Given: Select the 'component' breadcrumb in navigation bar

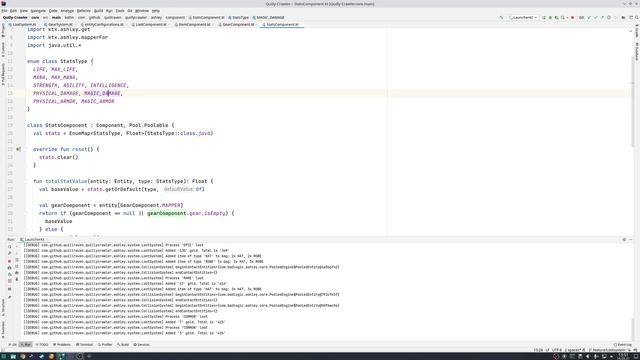Looking at the screenshot, I should tap(175, 18).
